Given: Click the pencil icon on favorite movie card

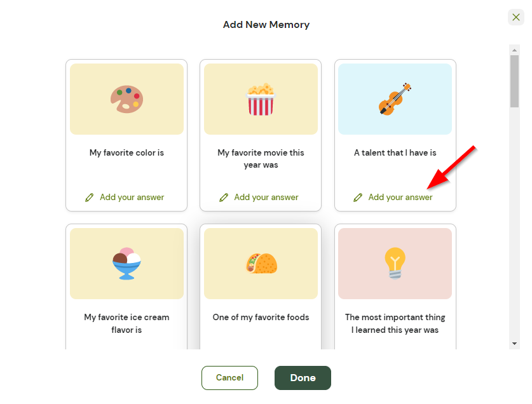Looking at the screenshot, I should 223,197.
